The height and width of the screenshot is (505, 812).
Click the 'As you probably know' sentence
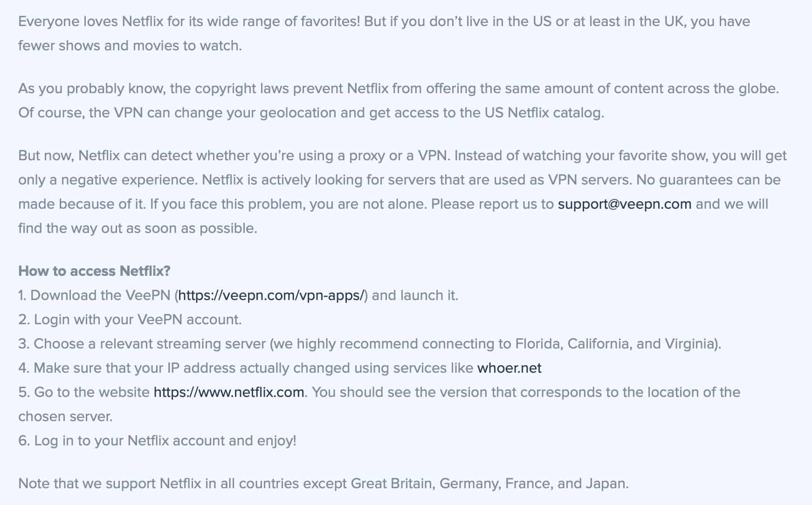tap(399, 89)
